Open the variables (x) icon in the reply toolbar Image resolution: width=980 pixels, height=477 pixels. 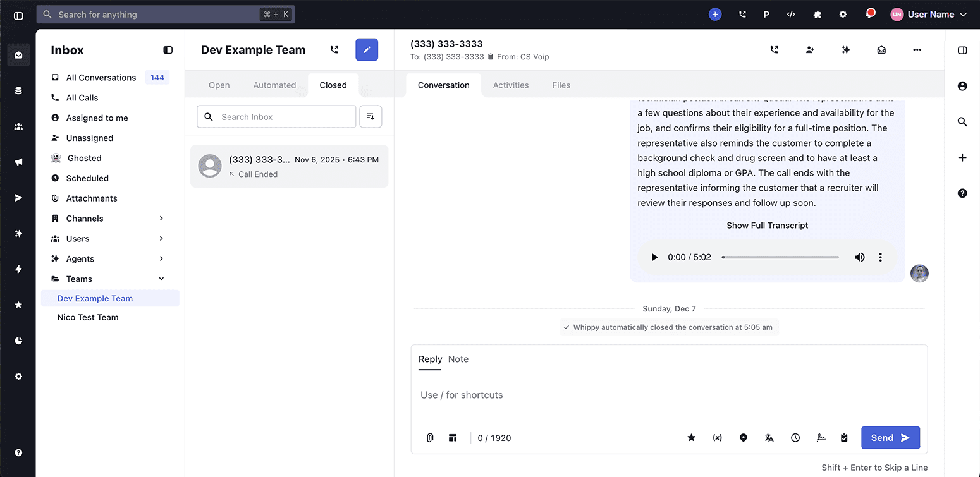pyautogui.click(x=717, y=437)
